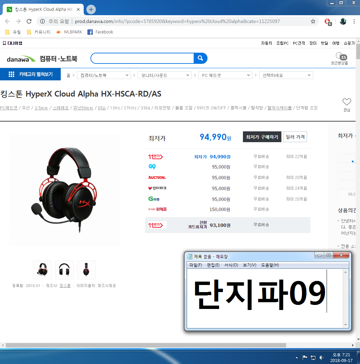Bookmark this page with the star icon
360x364 pixels.
coord(313,21)
